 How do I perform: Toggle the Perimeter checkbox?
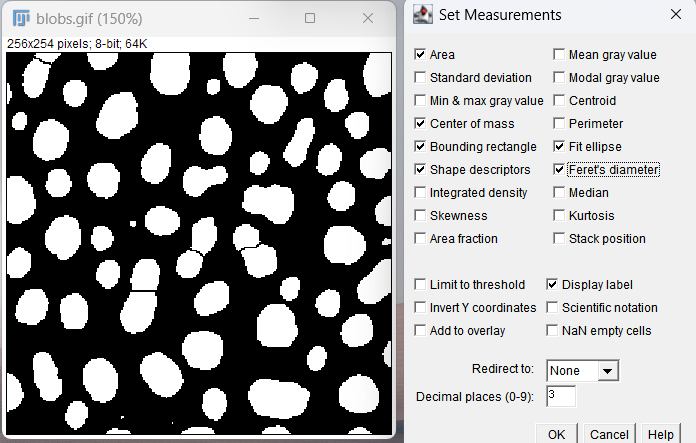tap(559, 124)
